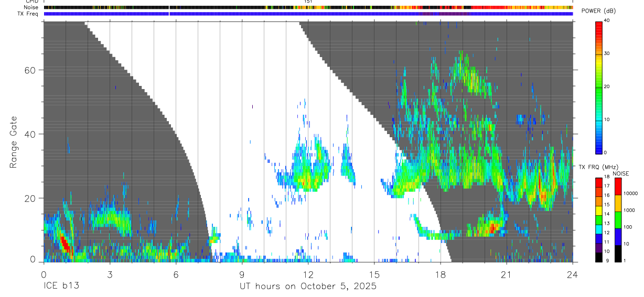Click the '30' label on the power scale
Image resolution: width=644 pixels, height=297 pixels.
click(607, 54)
